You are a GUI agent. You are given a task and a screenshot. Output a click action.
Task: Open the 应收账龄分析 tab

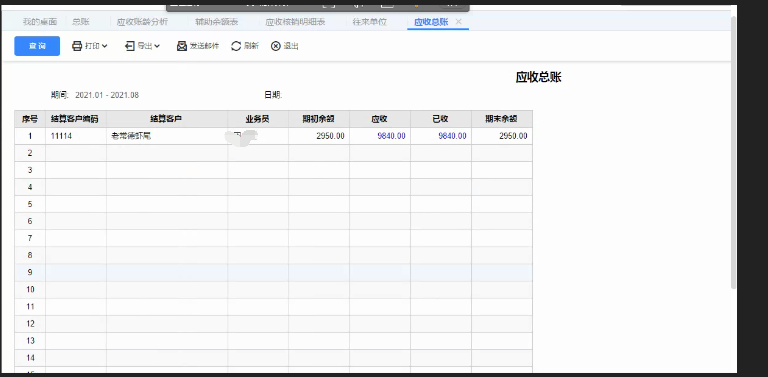tap(143, 22)
